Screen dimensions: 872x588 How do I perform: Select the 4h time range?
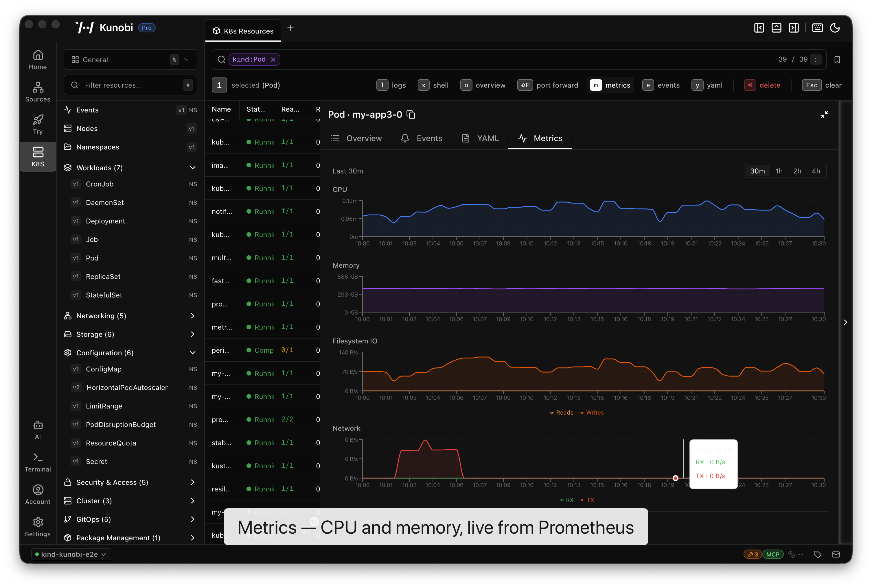(816, 171)
